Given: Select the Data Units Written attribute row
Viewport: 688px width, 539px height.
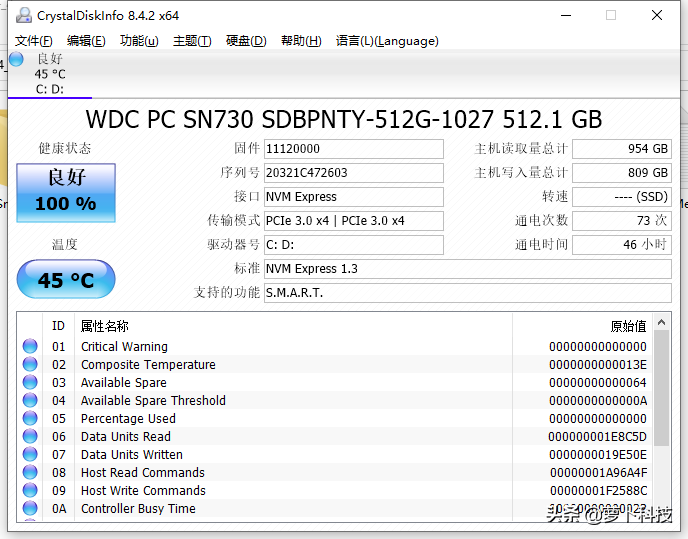Looking at the screenshot, I should point(335,454).
